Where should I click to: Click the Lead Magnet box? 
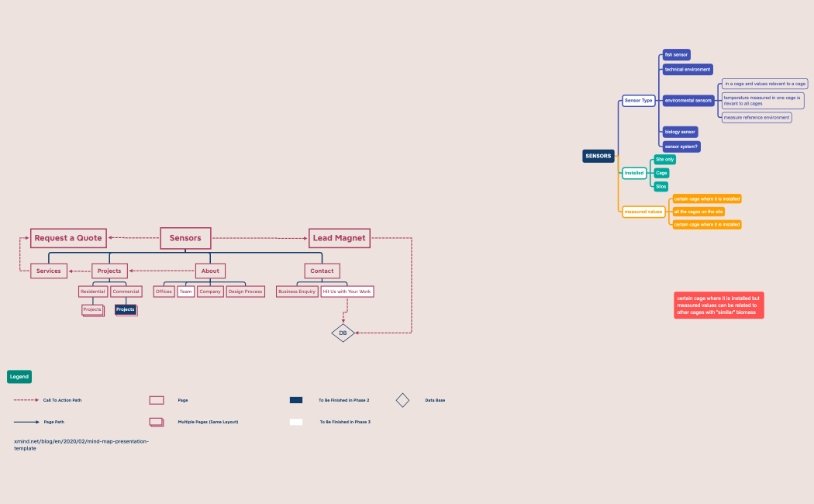click(x=339, y=238)
